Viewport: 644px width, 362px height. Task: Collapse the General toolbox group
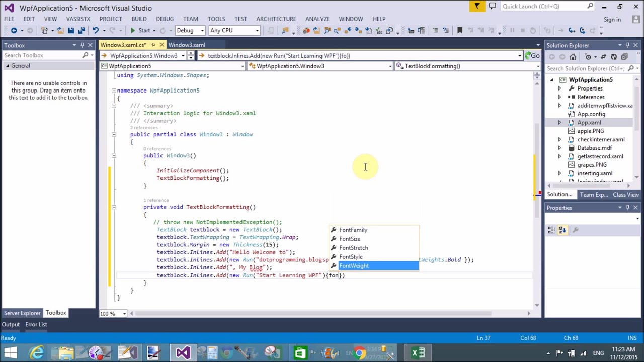point(8,66)
